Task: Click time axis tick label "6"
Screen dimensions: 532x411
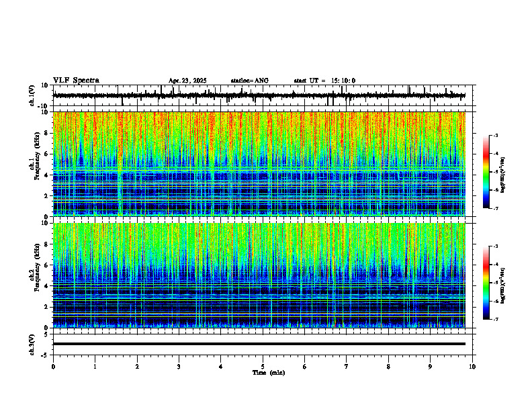Action: point(304,367)
